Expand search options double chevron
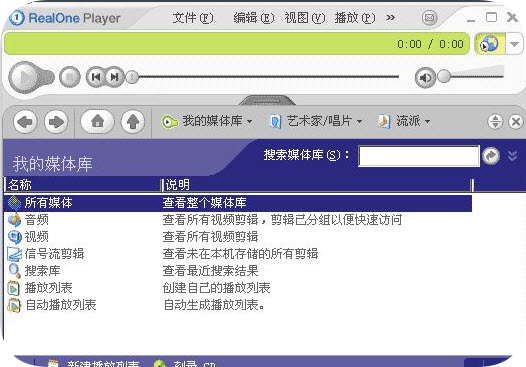Image resolution: width=526 pixels, height=367 pixels. point(512,156)
